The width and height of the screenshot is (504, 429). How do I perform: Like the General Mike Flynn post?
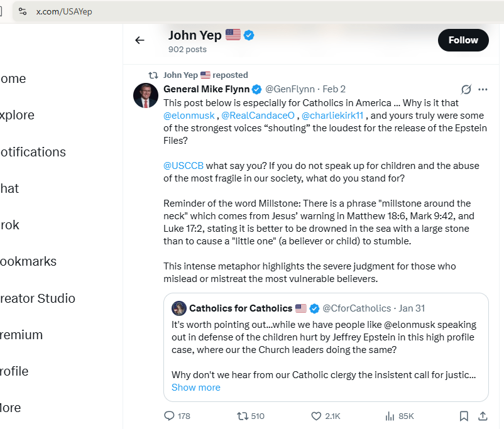pyautogui.click(x=317, y=416)
